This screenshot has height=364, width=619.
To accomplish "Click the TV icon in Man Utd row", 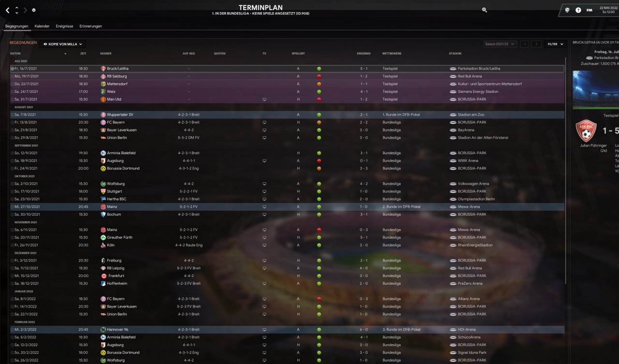I will [264, 99].
